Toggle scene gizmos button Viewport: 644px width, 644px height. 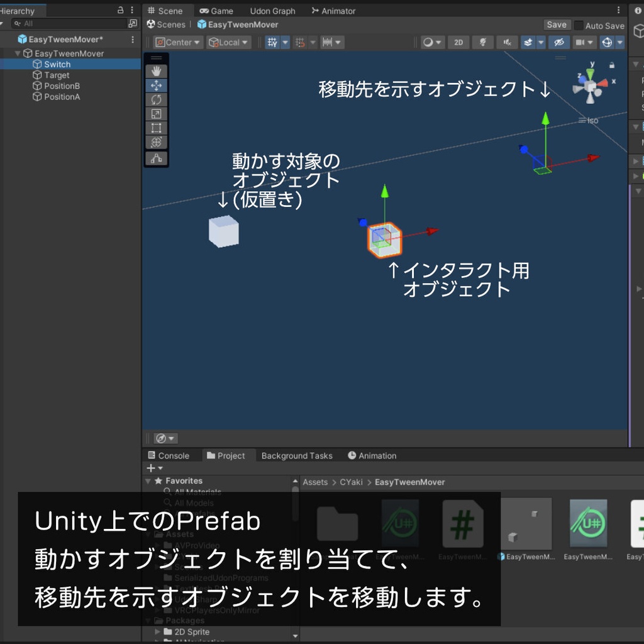pyautogui.click(x=607, y=42)
